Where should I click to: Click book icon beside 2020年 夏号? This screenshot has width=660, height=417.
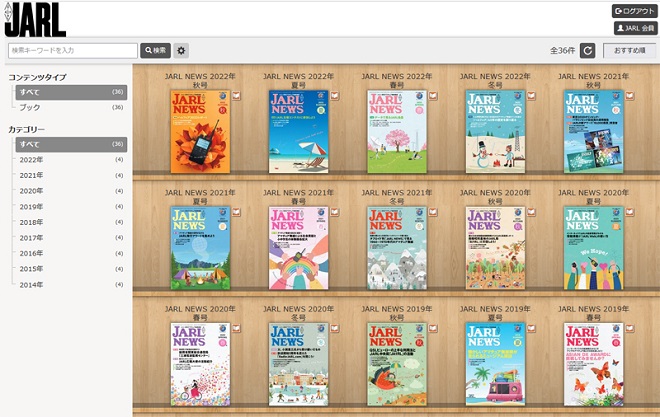(x=630, y=212)
